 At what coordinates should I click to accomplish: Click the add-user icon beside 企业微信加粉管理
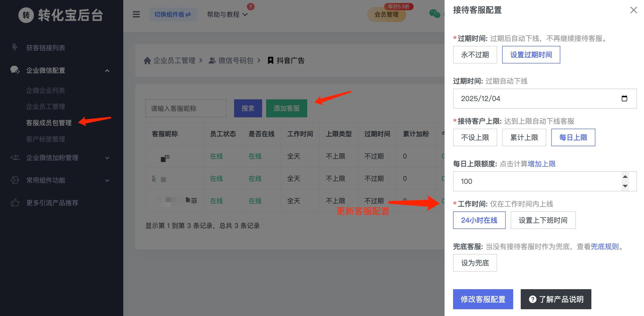[x=15, y=158]
